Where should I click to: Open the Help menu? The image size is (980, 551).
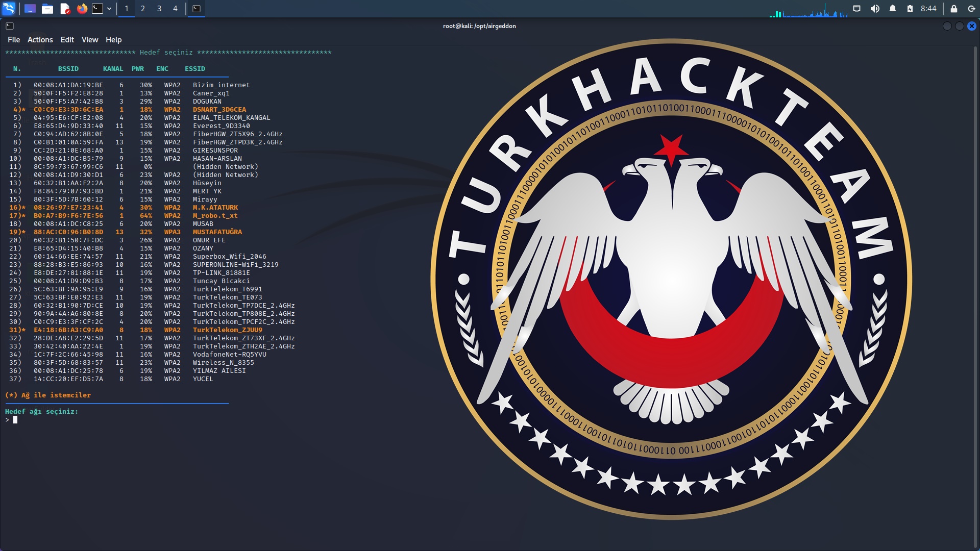pyautogui.click(x=114, y=40)
